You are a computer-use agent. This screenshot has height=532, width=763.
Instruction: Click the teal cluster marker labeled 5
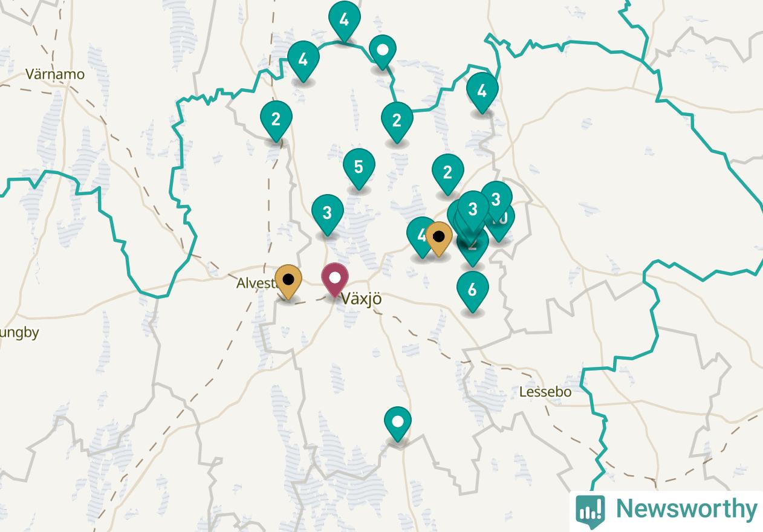(359, 167)
